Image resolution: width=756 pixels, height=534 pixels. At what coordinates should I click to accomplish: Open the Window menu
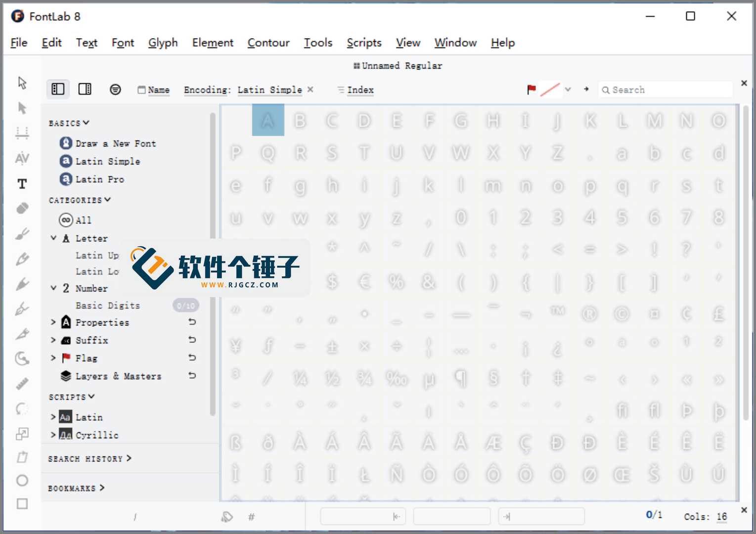click(455, 43)
